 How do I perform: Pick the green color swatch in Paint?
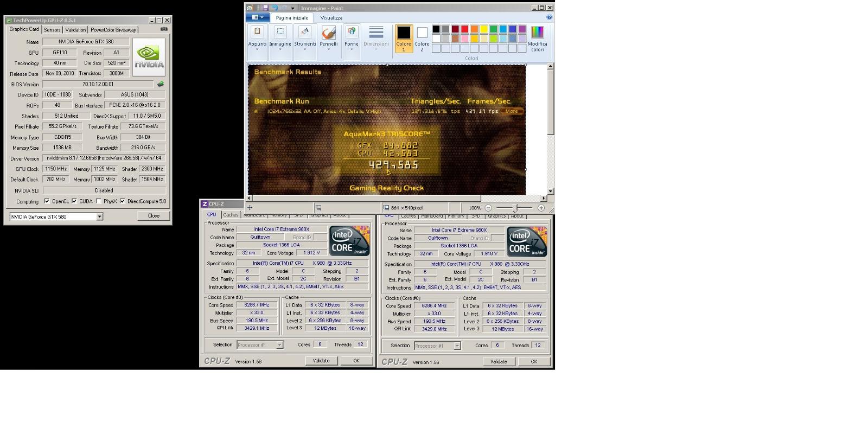tap(493, 29)
